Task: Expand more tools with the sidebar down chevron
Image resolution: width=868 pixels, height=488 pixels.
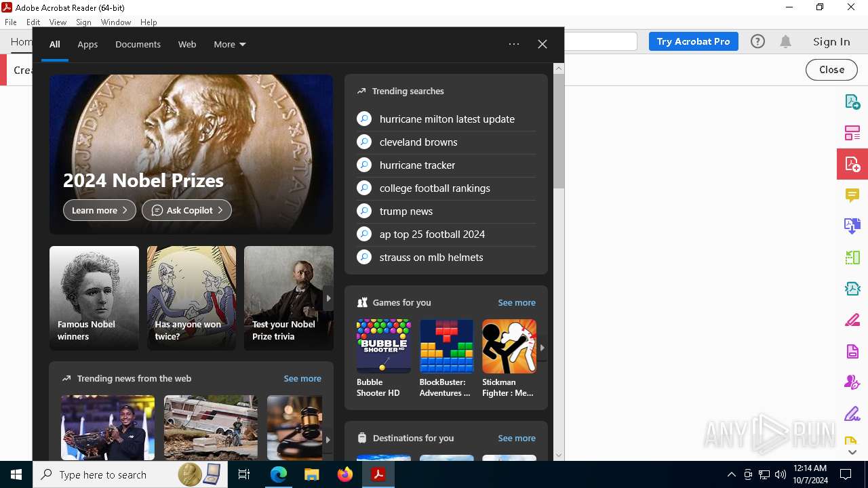Action: coord(852,452)
